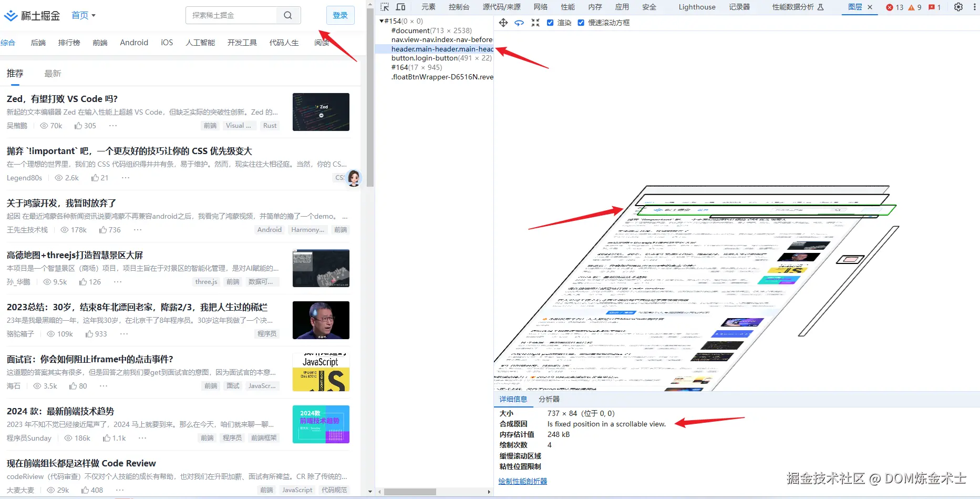Go to the 排行榜 category
980x499 pixels.
click(69, 43)
